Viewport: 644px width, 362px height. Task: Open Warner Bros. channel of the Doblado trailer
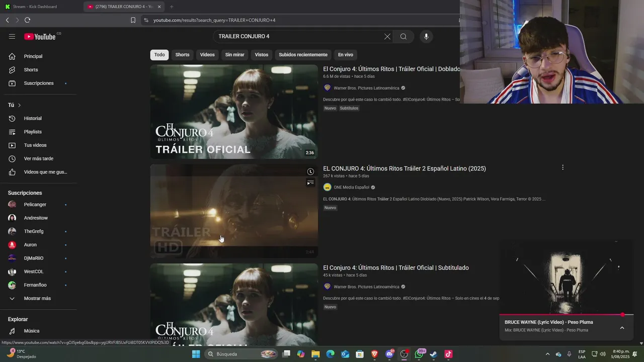point(366,88)
